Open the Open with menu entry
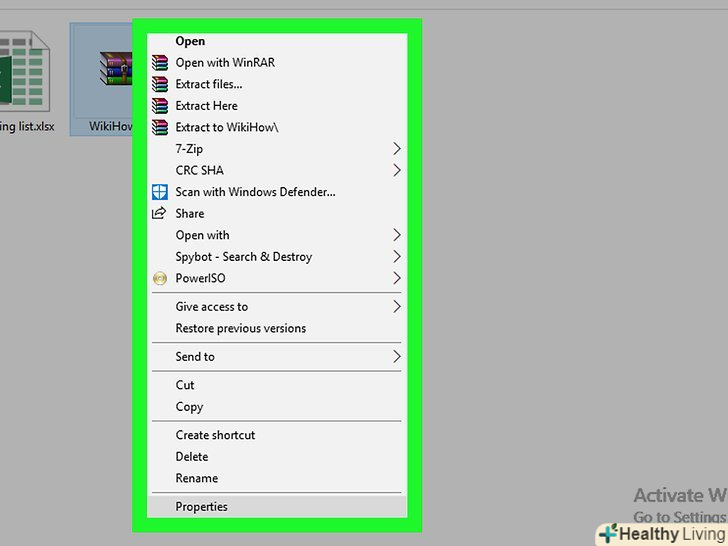Screen dimensions: 728x546 click(x=277, y=235)
